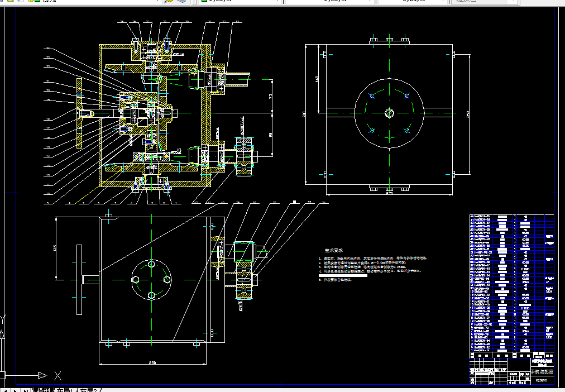The height and width of the screenshot is (392, 565).
Task: Open the 布局2 layout tab
Action: [88, 390]
